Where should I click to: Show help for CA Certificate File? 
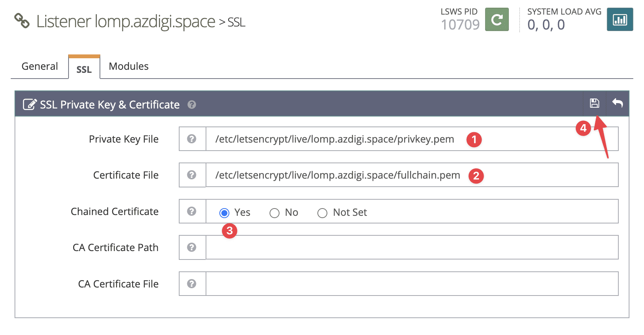click(192, 284)
